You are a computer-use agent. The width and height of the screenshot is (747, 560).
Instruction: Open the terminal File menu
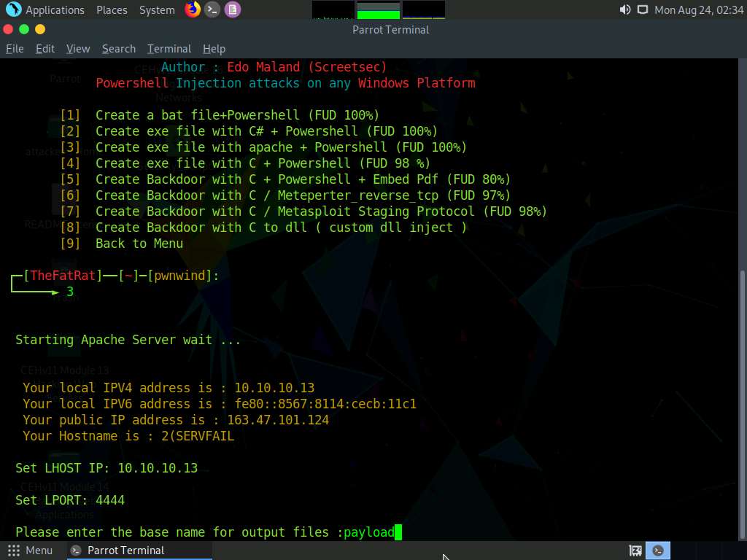pos(15,49)
